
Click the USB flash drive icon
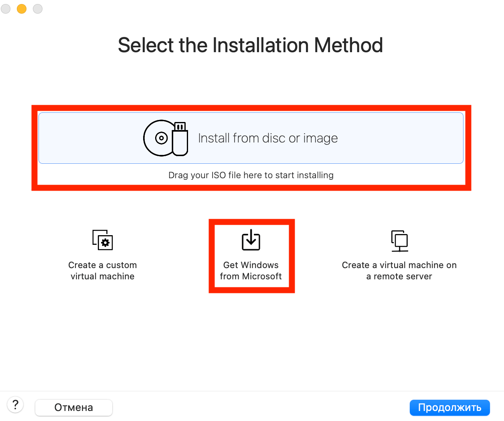coord(180,139)
